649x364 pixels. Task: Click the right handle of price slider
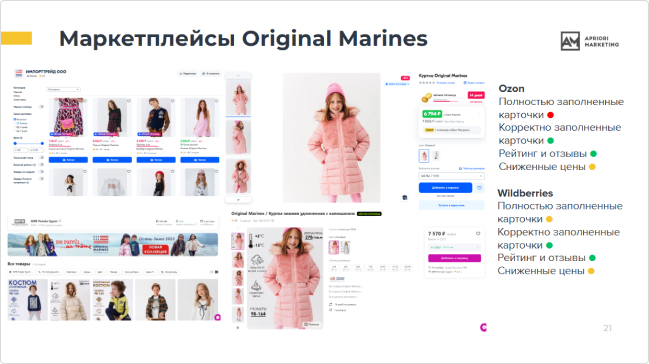[42, 143]
